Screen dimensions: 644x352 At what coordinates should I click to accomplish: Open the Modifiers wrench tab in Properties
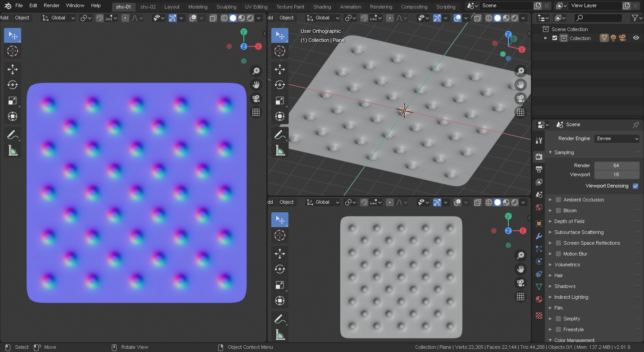point(539,236)
